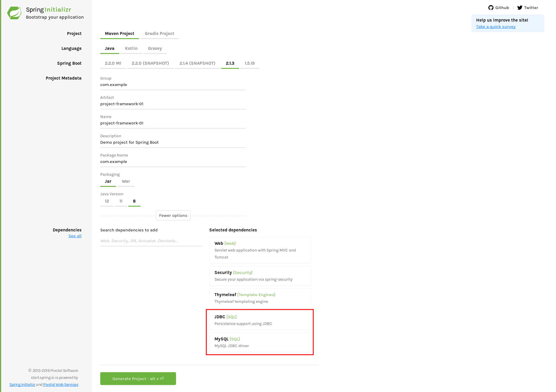
Task: Select Spring Boot version 2.2.0 M1
Action: (x=113, y=63)
